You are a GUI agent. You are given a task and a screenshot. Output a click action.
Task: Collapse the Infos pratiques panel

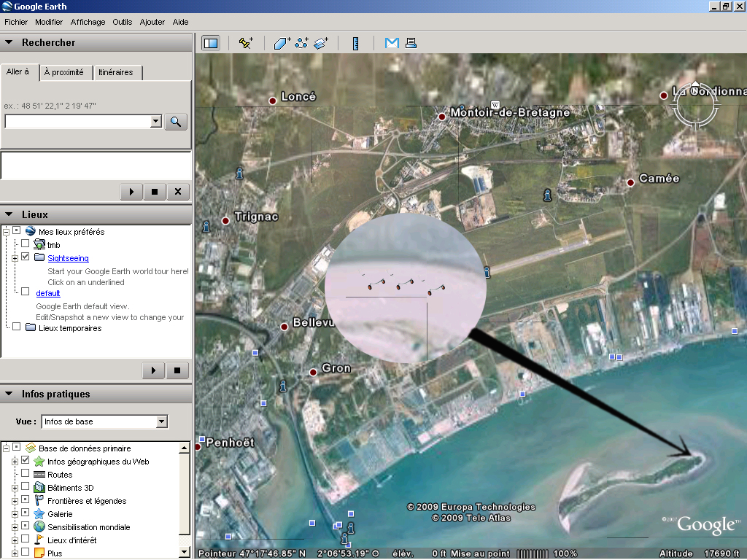point(9,394)
